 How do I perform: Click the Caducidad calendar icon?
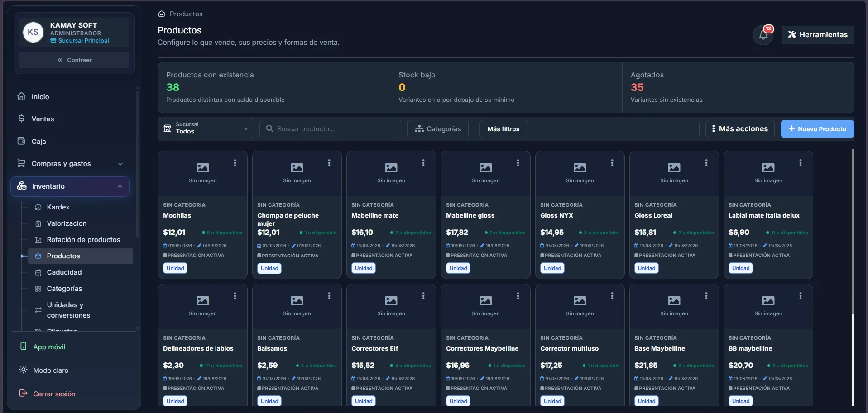(x=38, y=272)
